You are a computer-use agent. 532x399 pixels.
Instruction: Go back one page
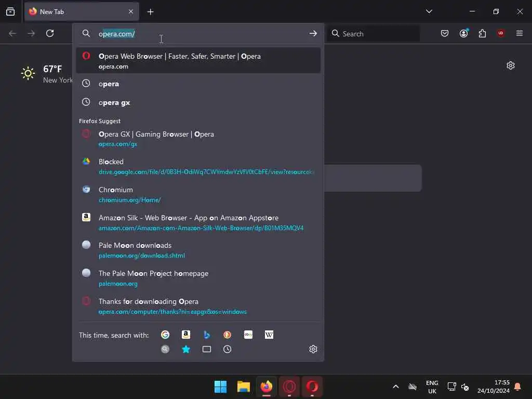click(12, 33)
